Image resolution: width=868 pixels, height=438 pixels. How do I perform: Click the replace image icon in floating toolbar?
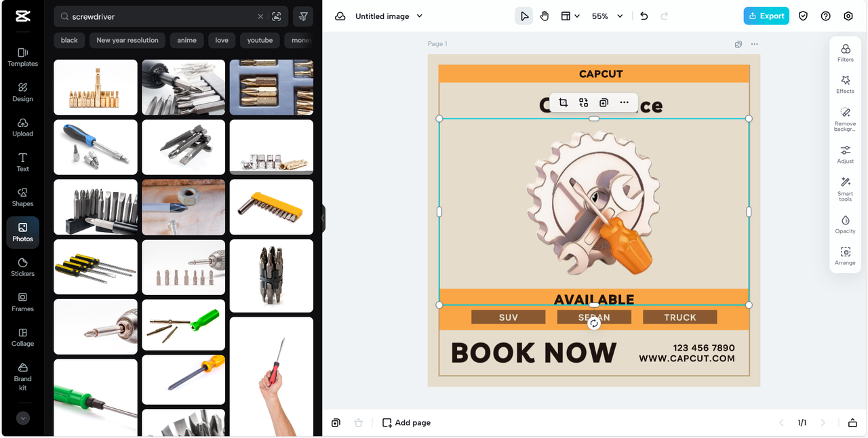click(x=583, y=102)
